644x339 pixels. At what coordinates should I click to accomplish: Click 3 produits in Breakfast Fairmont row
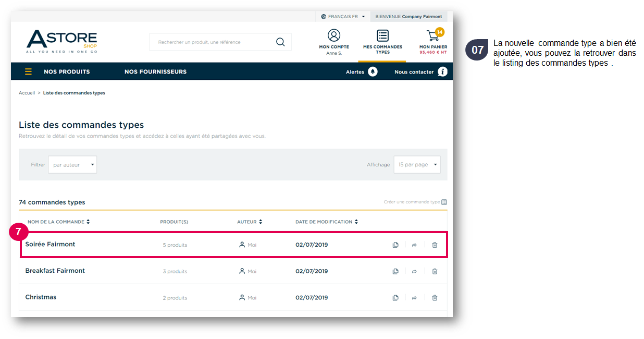(x=175, y=272)
